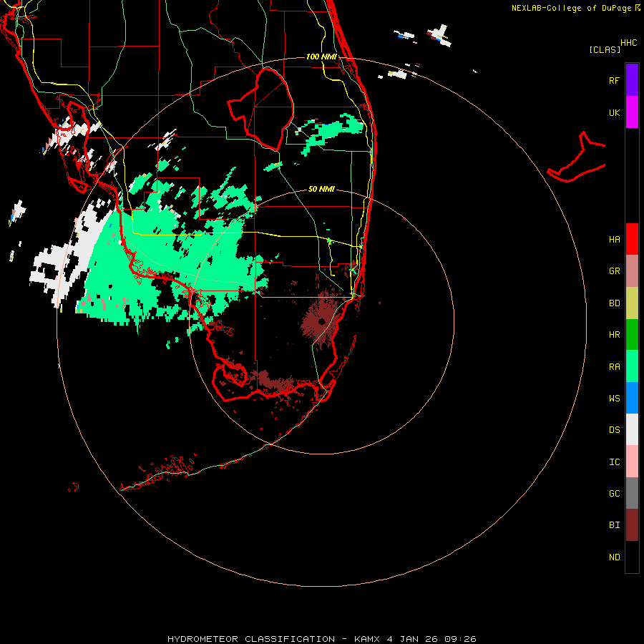Click the HA legend label
This screenshot has width=644, height=644.
[x=614, y=240]
